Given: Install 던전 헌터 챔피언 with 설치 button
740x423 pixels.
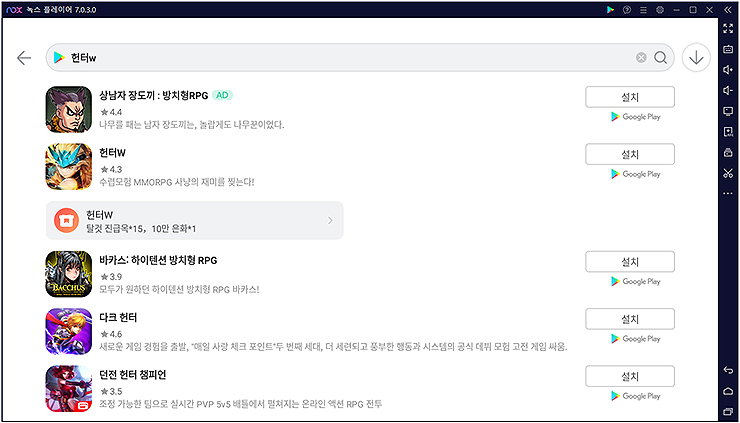Looking at the screenshot, I should [x=630, y=376].
